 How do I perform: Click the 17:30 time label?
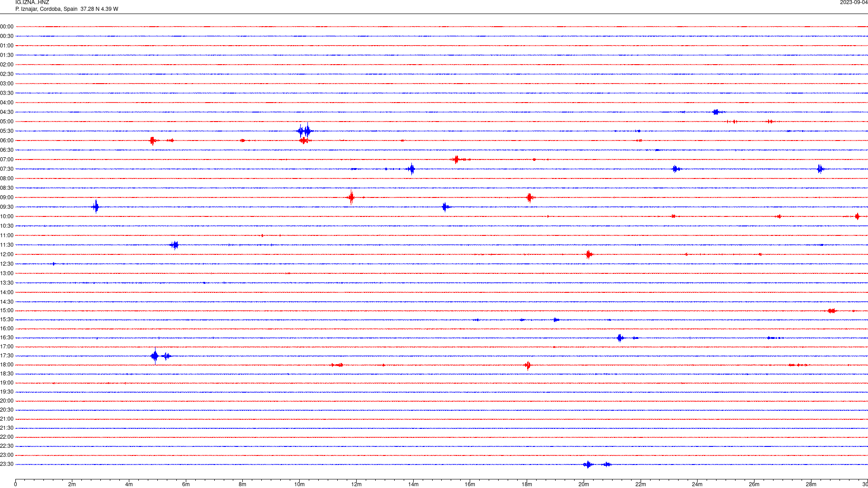click(7, 356)
